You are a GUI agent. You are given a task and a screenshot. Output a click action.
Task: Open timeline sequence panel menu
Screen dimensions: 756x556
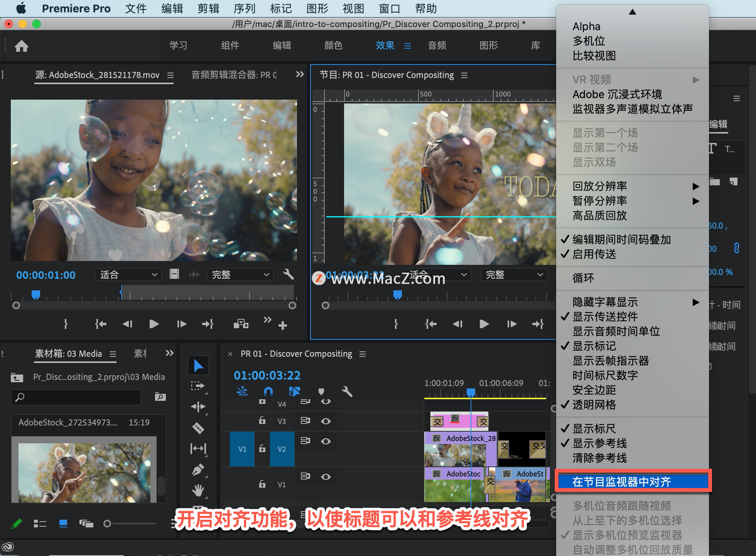point(363,354)
